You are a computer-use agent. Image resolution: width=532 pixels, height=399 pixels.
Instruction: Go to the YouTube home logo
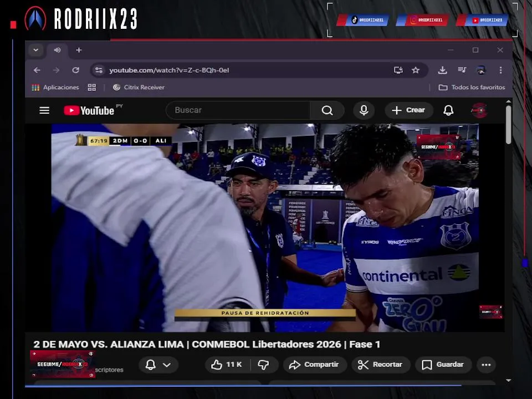tap(89, 110)
